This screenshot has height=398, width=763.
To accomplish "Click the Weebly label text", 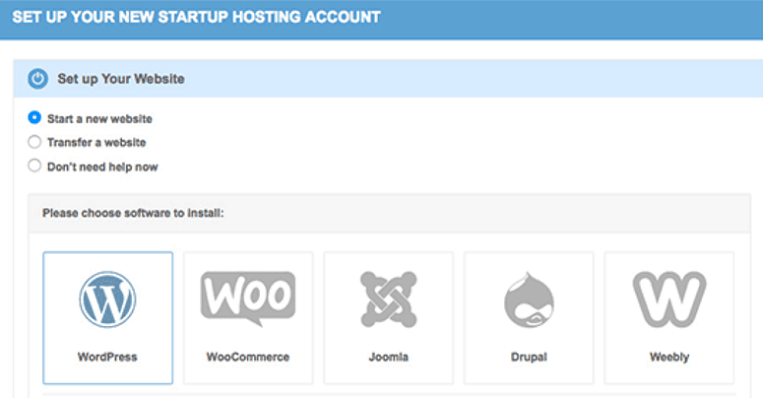I will click(x=669, y=357).
